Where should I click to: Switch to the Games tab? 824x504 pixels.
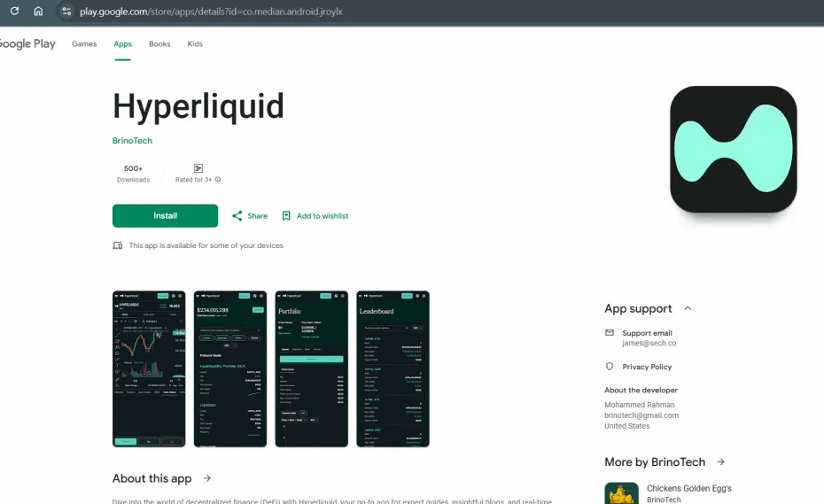(84, 44)
